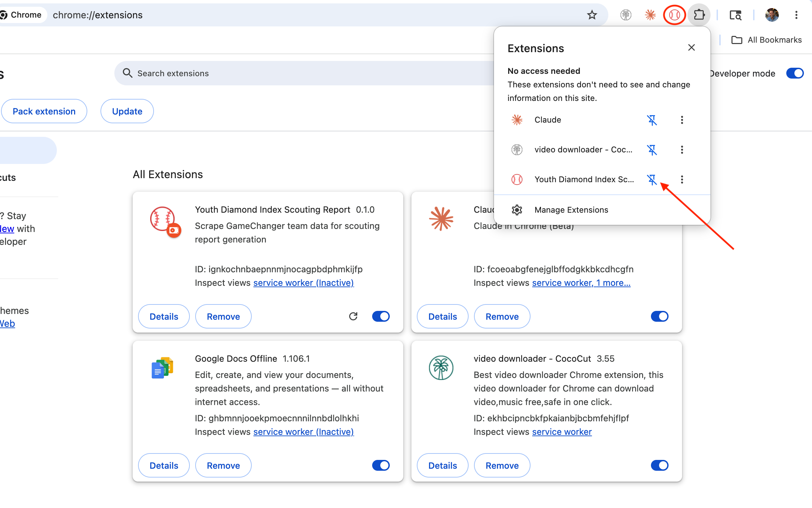Unpin video downloader CocoCut from toolbar
Image resolution: width=812 pixels, height=508 pixels.
[x=652, y=150]
